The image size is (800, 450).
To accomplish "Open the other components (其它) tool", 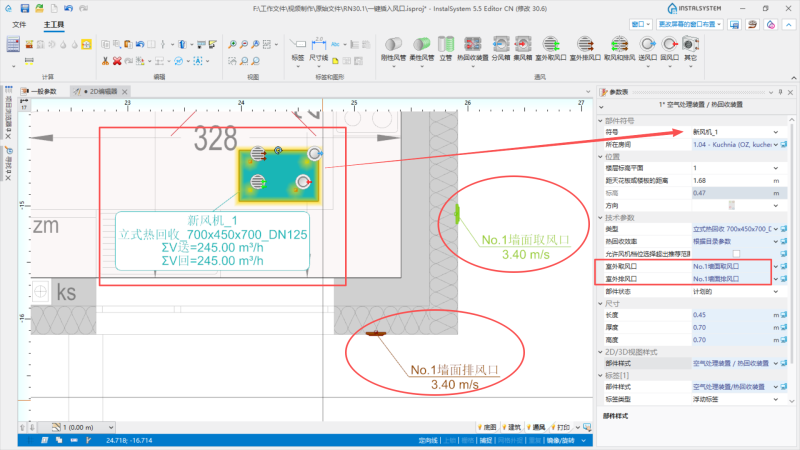I will pyautogui.click(x=690, y=48).
